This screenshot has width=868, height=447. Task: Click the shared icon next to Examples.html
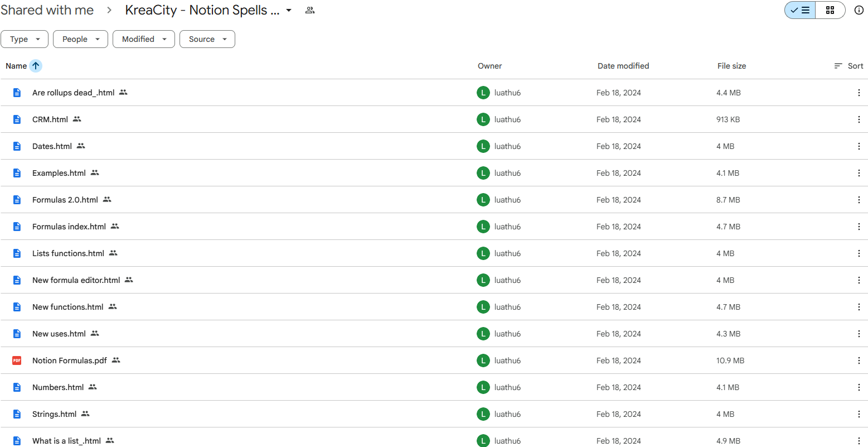95,173
